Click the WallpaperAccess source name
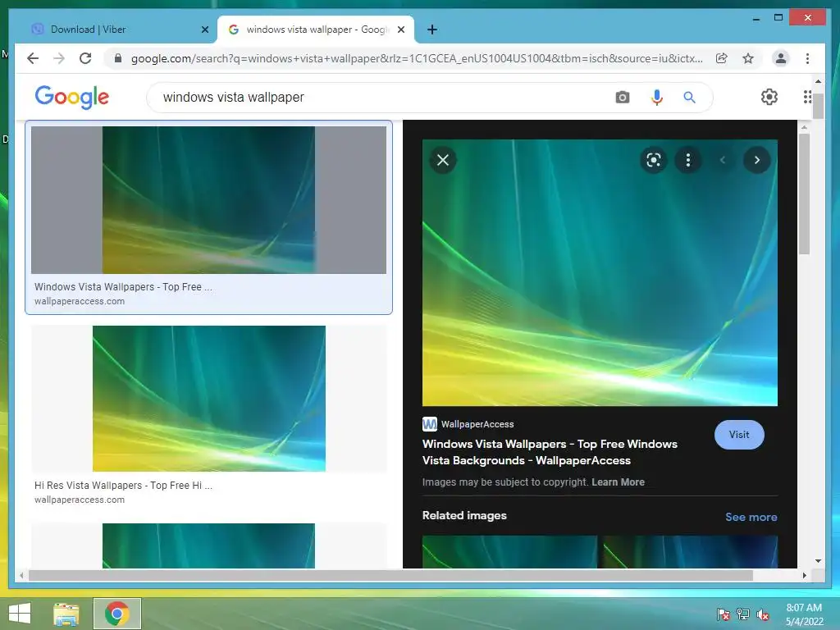 477,424
